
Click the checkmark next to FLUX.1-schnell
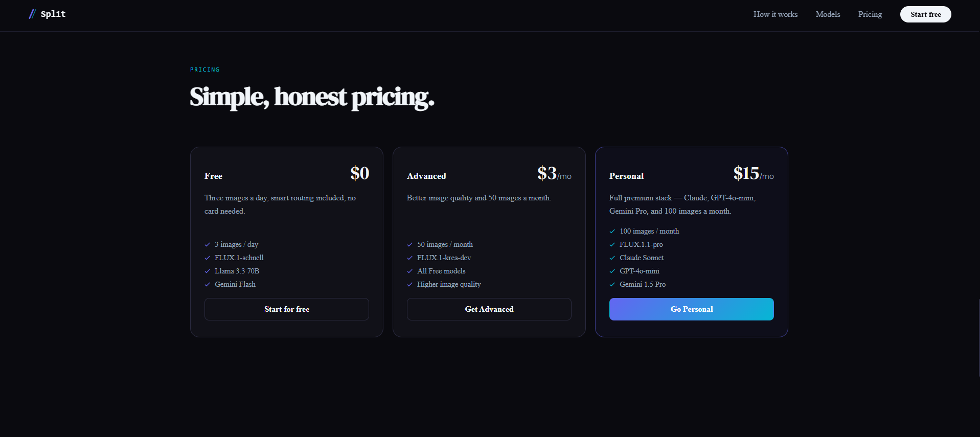(x=207, y=258)
